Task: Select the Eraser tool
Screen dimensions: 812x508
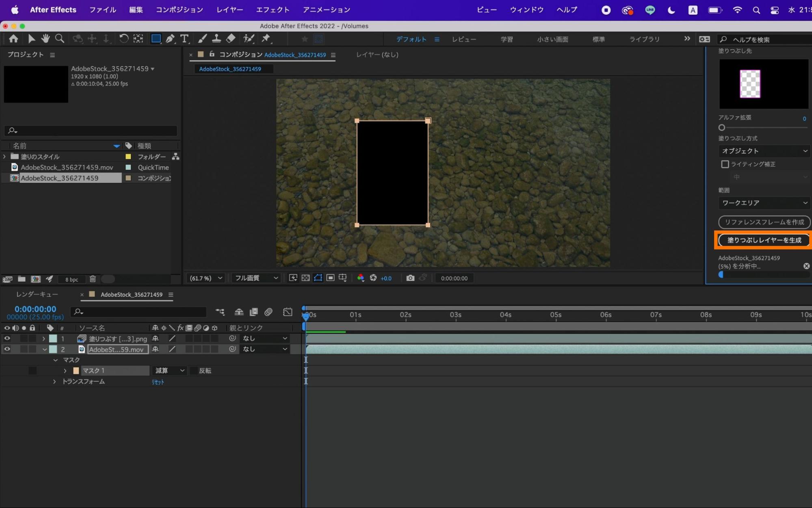Action: 231,39
